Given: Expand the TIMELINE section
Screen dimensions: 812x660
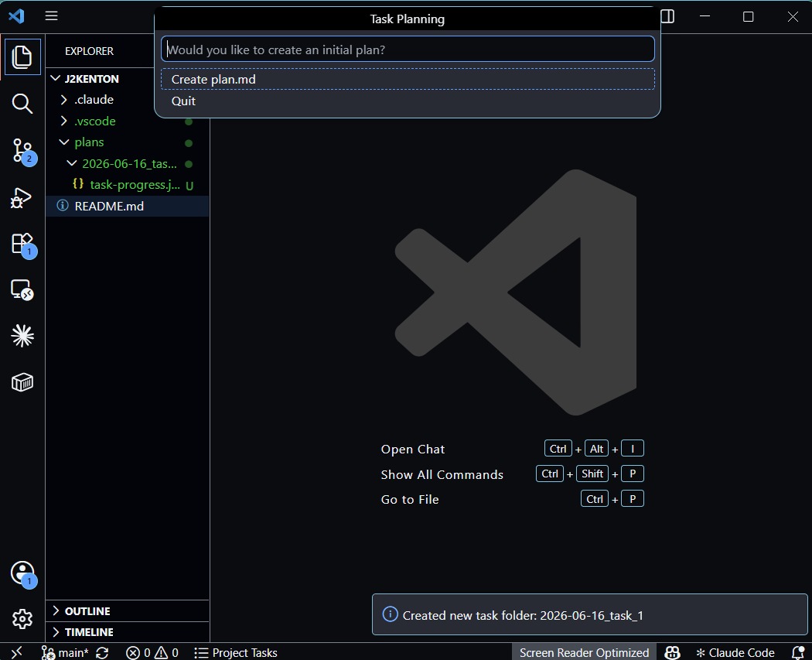Looking at the screenshot, I should coord(128,632).
